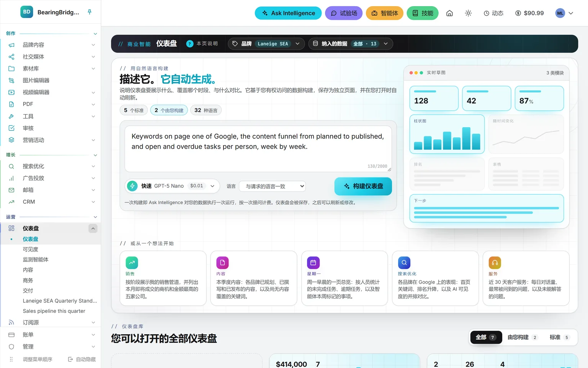Open the 纳入的数据 全部 13 dropdown
This screenshot has width=588, height=368.
[351, 44]
